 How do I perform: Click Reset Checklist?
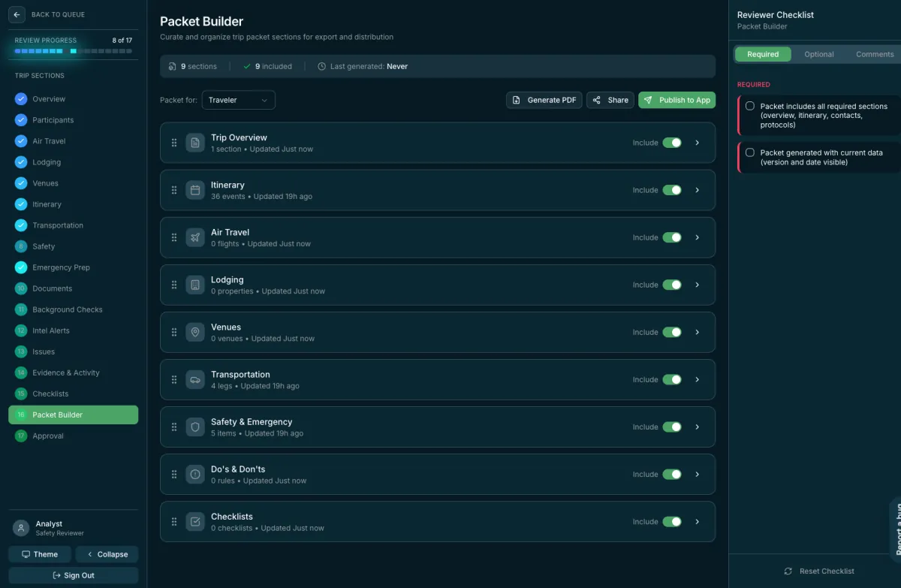(818, 571)
